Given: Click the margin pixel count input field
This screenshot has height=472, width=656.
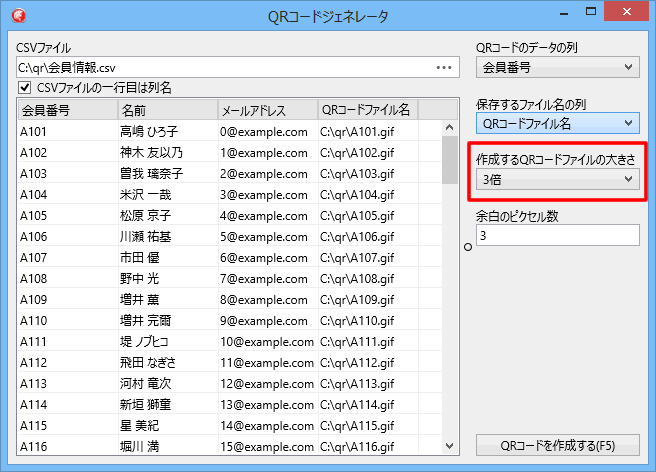Looking at the screenshot, I should point(557,235).
